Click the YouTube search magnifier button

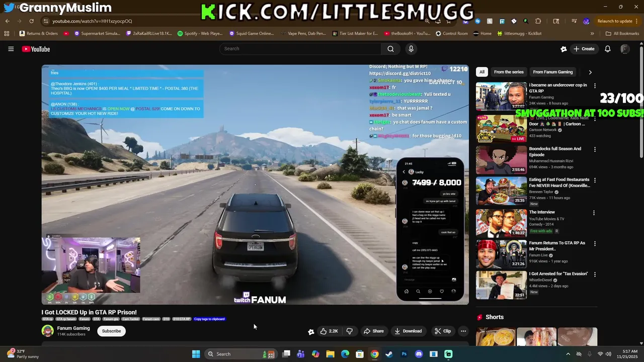click(x=390, y=49)
